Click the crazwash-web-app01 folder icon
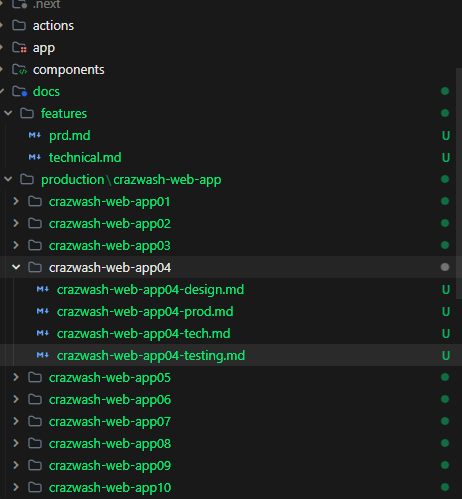 [x=35, y=201]
